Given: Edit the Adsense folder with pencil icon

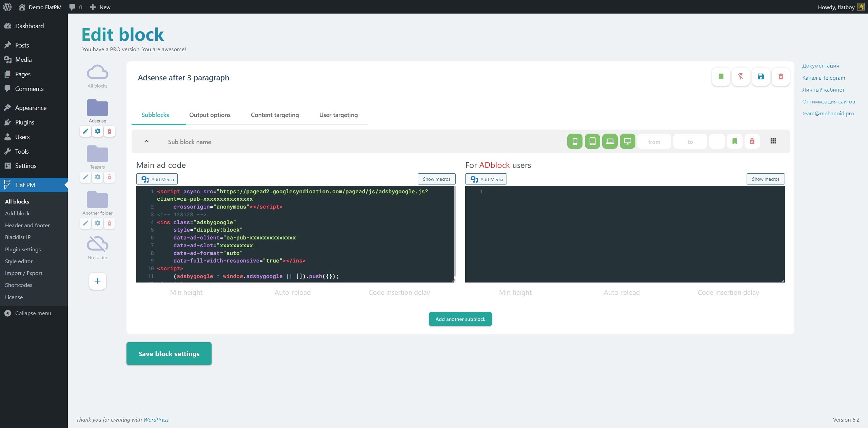Looking at the screenshot, I should (x=85, y=131).
